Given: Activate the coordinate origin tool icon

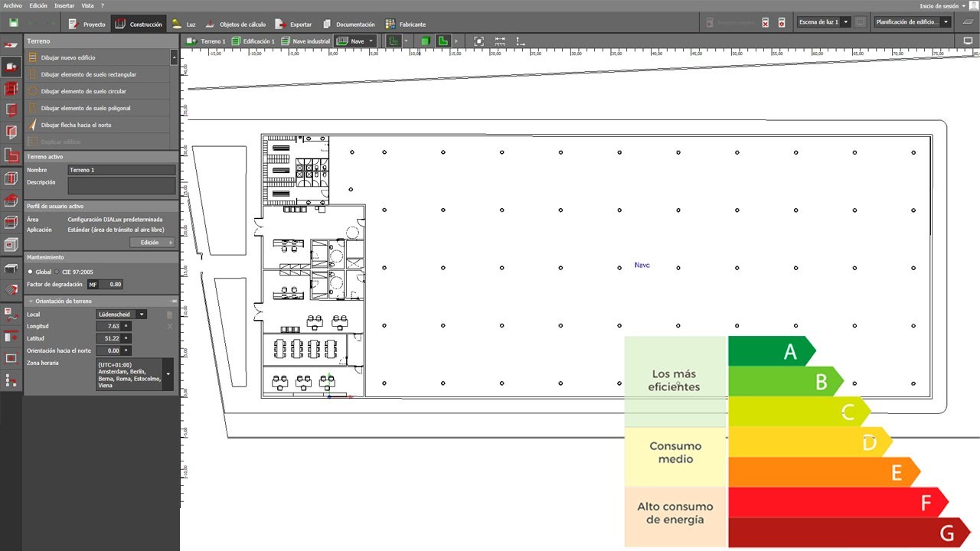Looking at the screenshot, I should pyautogui.click(x=521, y=41).
